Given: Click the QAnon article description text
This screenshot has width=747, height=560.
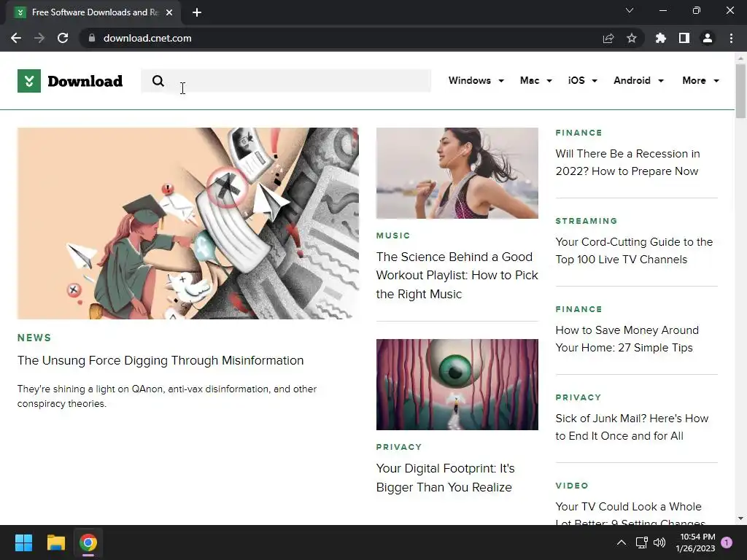Looking at the screenshot, I should point(167,396).
